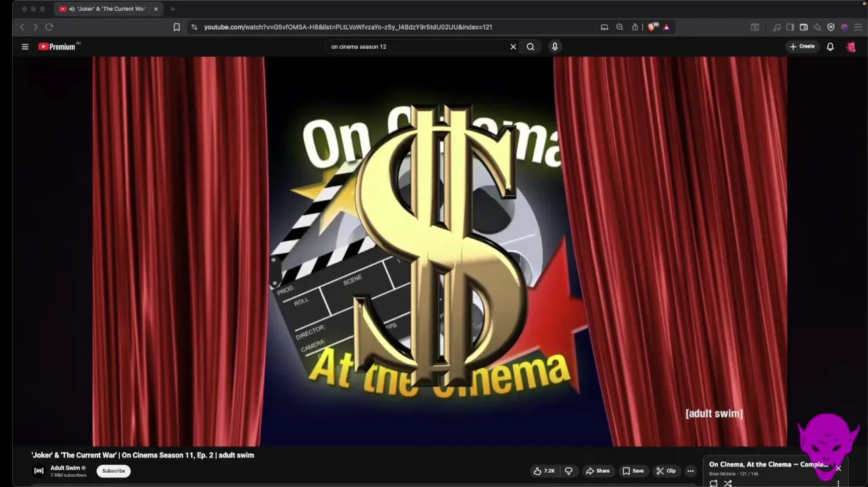The image size is (868, 487).
Task: Open a new browser tab
Action: pos(173,9)
